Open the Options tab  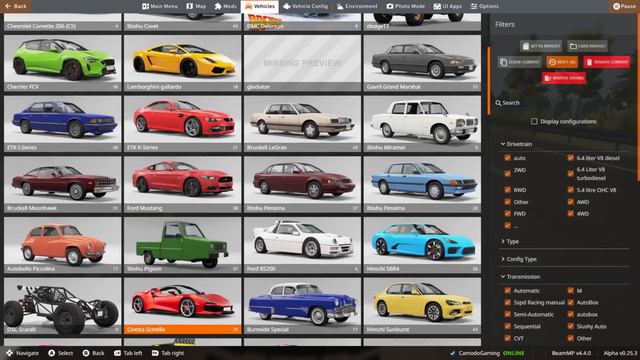[x=484, y=6]
